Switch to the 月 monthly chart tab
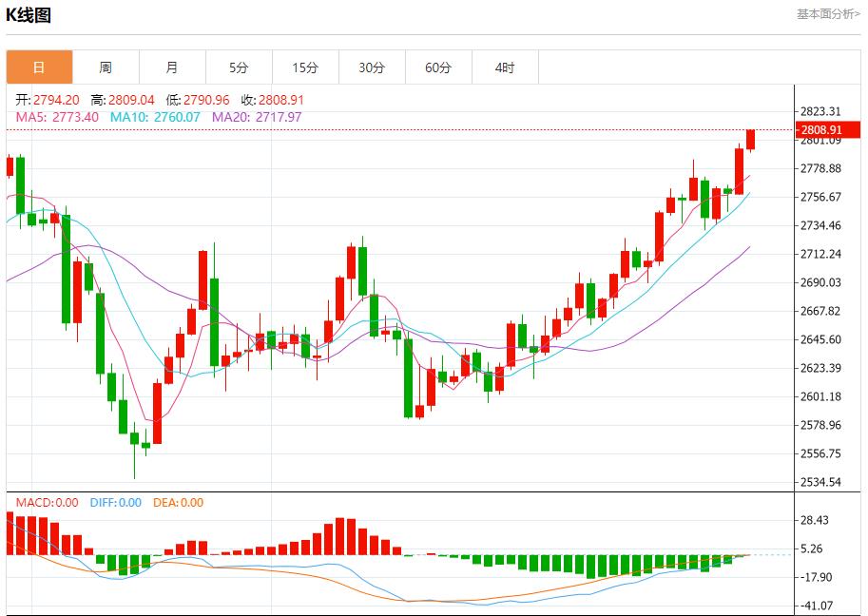868x616 pixels. 172,67
